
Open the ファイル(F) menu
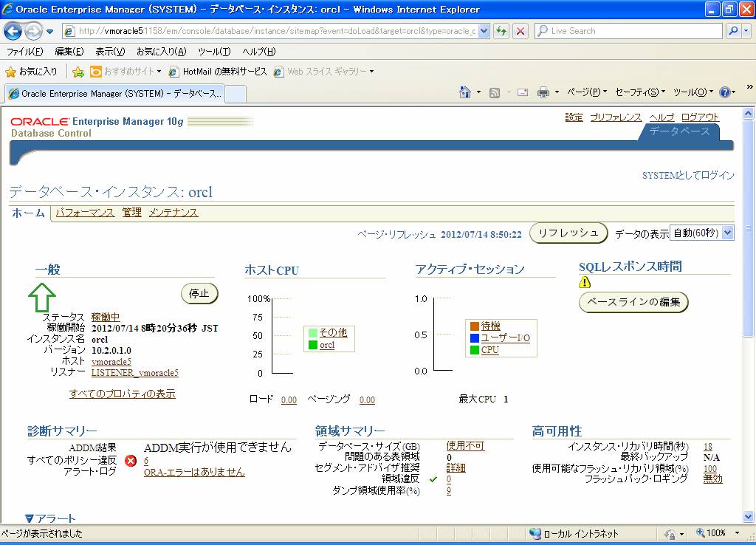pos(24,52)
